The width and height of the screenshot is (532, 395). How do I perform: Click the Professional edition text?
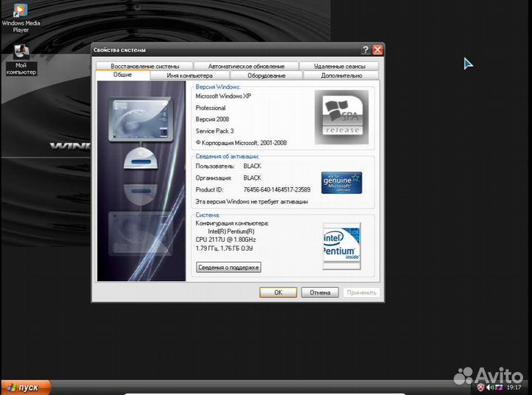(211, 108)
